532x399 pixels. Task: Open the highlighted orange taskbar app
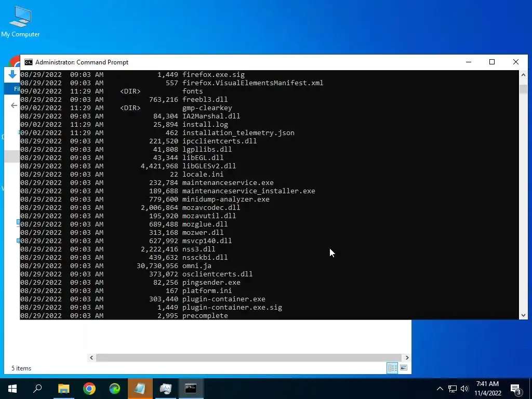[140, 389]
